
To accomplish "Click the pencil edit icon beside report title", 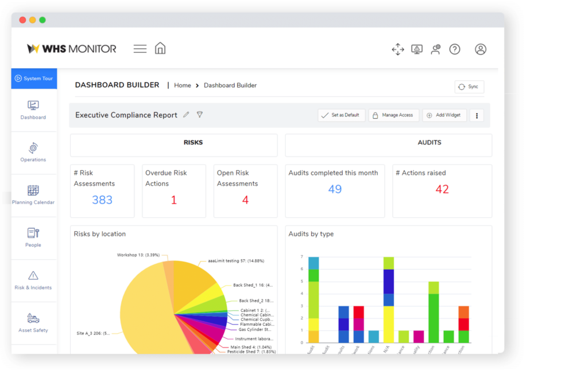I will click(x=186, y=115).
